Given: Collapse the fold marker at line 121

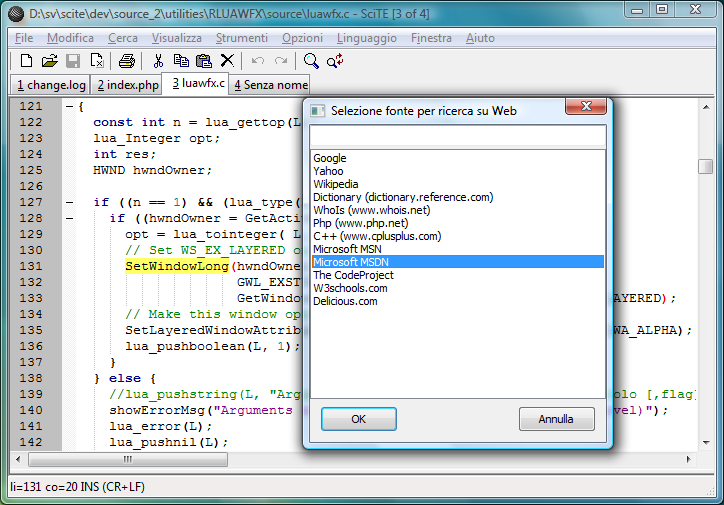Looking at the screenshot, I should pos(68,106).
